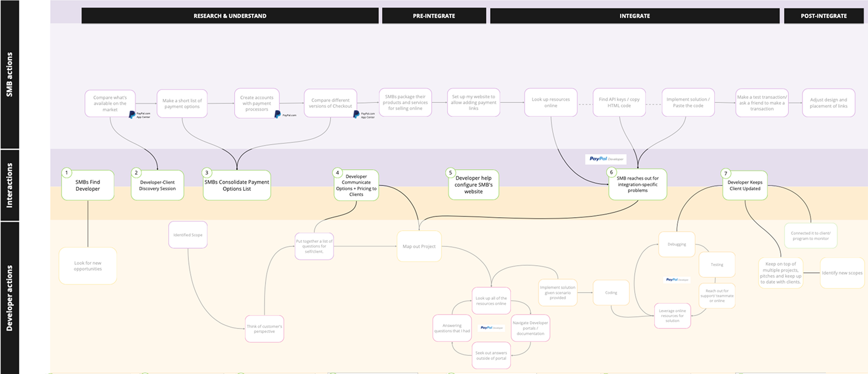
Task: Click the PayPal Developer logo inside resources loop
Action: 491,328
